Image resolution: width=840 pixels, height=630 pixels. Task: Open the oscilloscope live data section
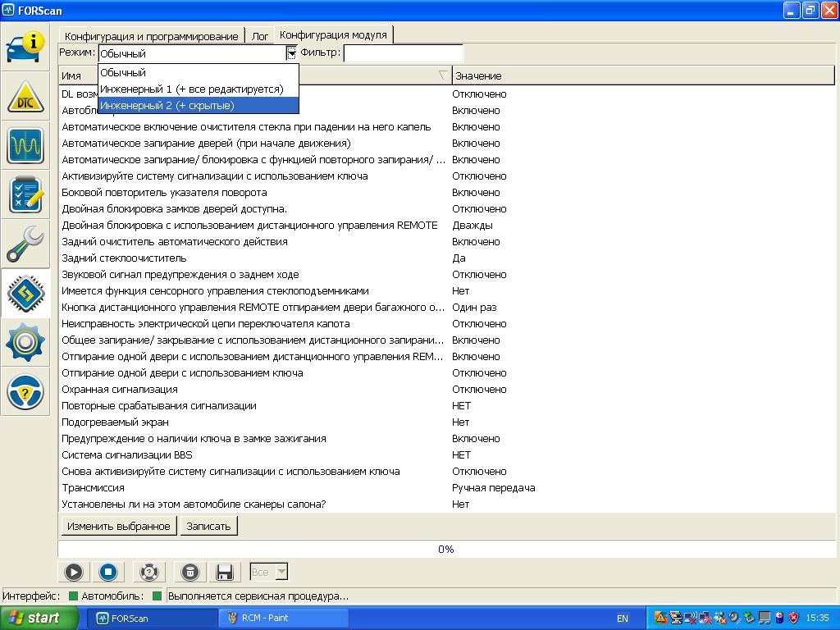(x=25, y=146)
